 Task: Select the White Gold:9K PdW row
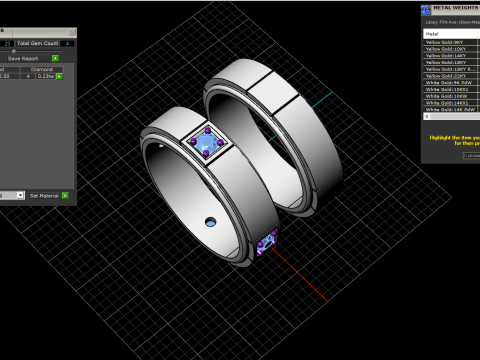pos(451,83)
